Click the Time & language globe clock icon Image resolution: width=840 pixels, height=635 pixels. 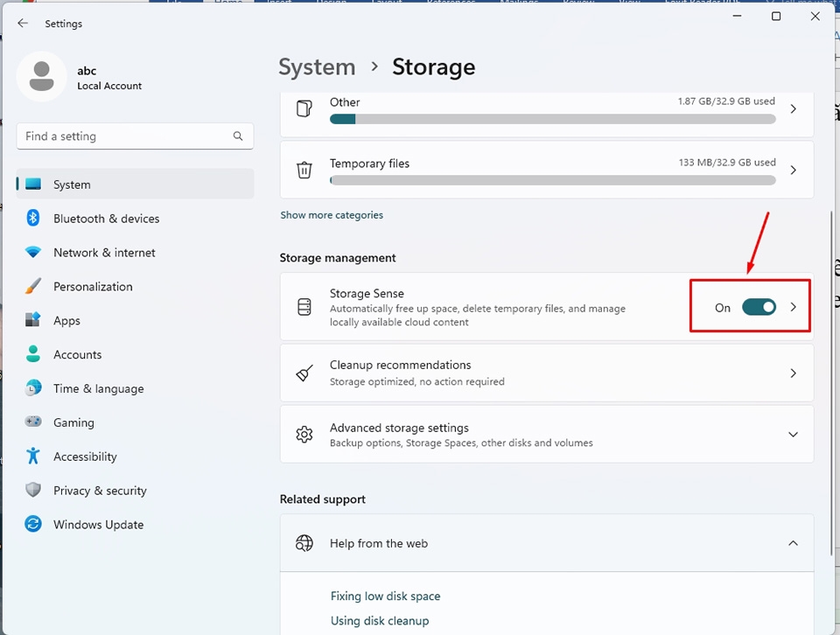pos(33,388)
